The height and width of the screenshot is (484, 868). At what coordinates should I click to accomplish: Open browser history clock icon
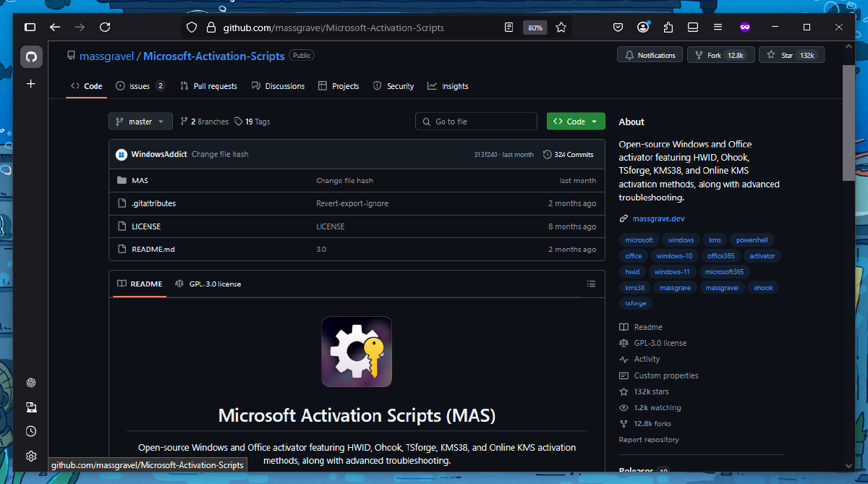31,431
